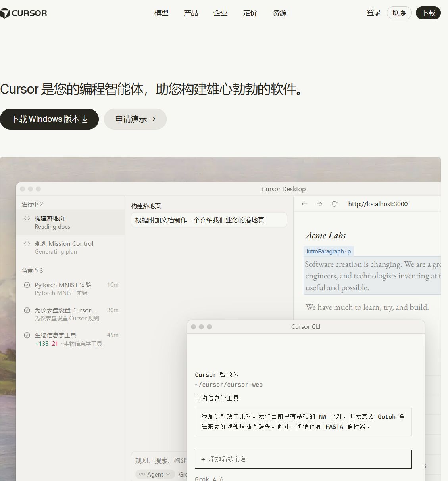
Task: Click the Cursor 智能体 label in CLI
Action: 217,375
